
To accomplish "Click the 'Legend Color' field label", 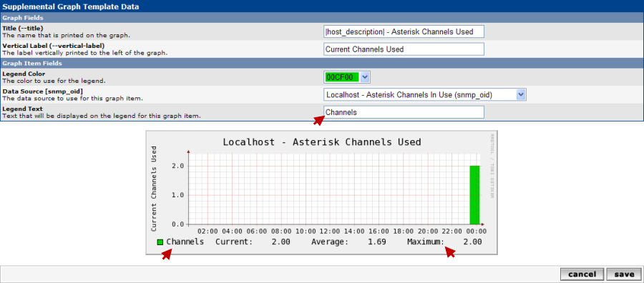I will point(24,74).
